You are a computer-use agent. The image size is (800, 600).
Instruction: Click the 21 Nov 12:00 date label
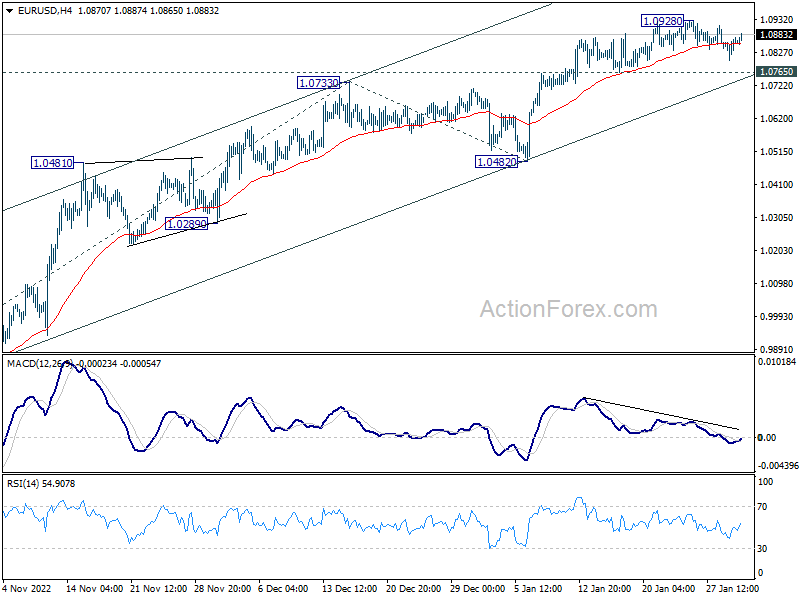click(x=159, y=588)
